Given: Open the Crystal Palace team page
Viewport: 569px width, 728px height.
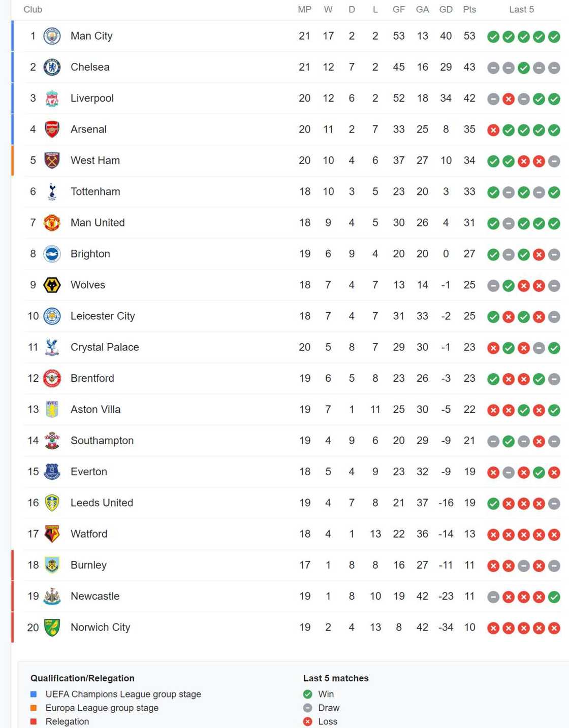Looking at the screenshot, I should [105, 347].
